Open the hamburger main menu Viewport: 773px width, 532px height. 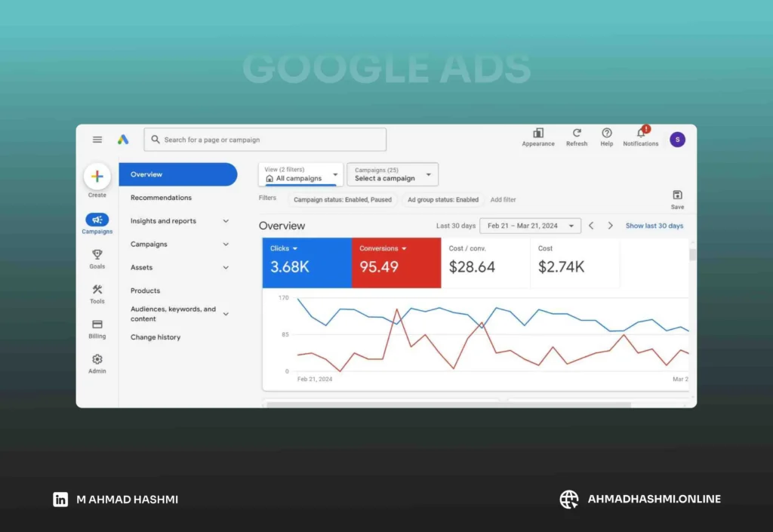tap(97, 140)
